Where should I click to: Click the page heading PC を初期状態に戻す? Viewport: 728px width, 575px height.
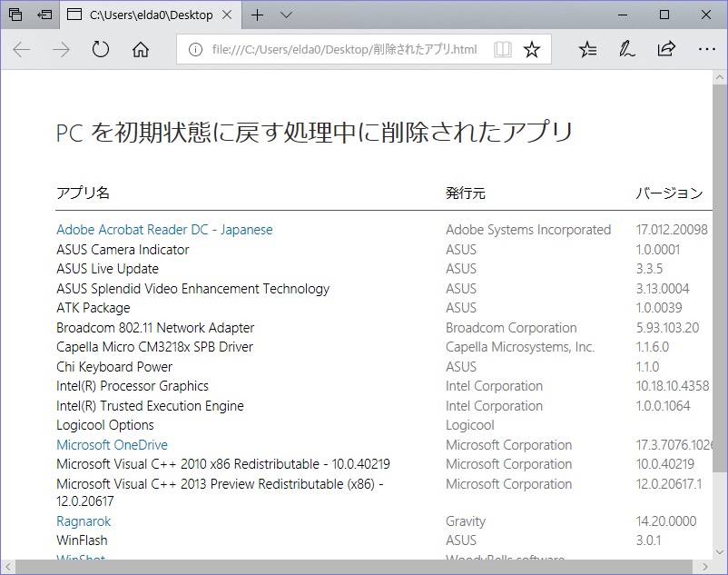[314, 133]
